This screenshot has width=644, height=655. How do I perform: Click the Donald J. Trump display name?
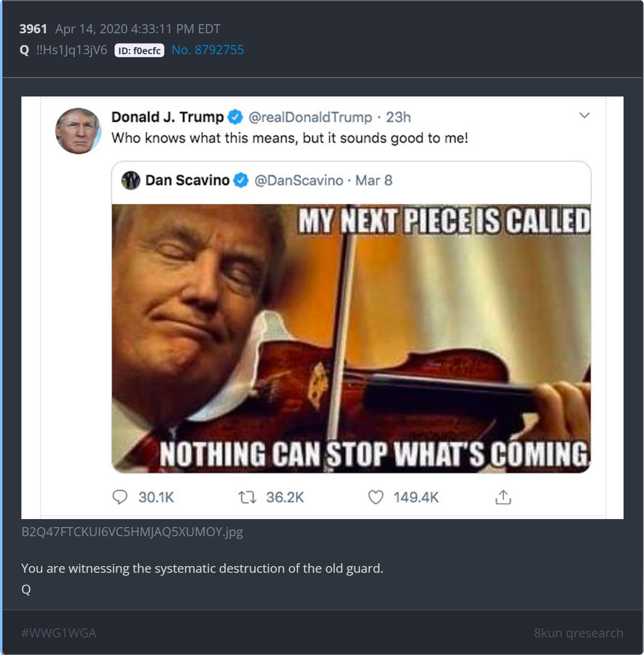(167, 117)
